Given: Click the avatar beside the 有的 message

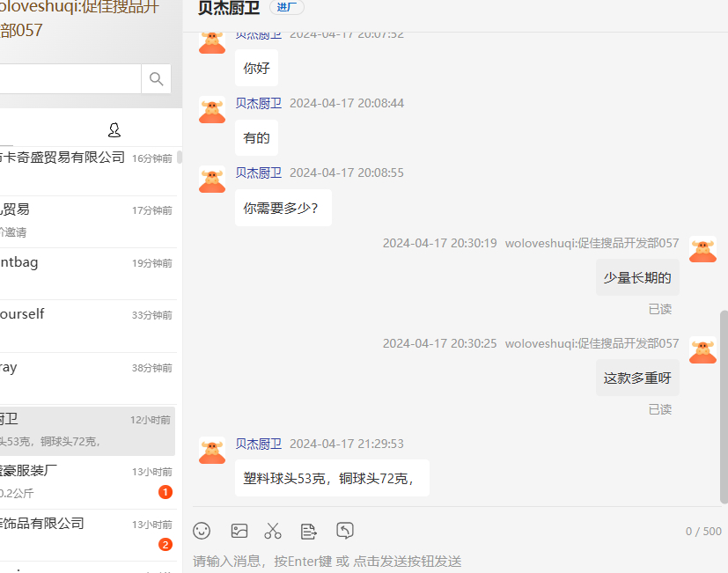Looking at the screenshot, I should coord(212,110).
